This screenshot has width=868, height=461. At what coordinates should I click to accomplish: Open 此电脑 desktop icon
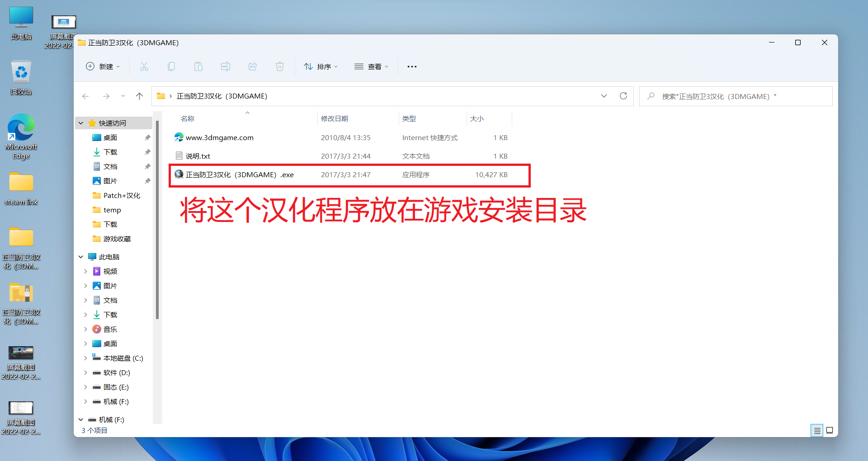(21, 24)
